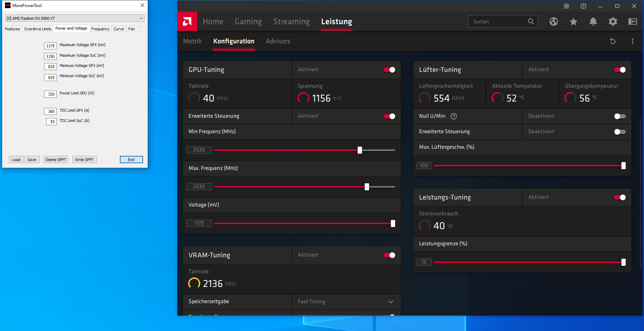This screenshot has height=331, width=644.
Task: Click the Min Frequenz (MHz) slider handle
Action: [x=360, y=150]
